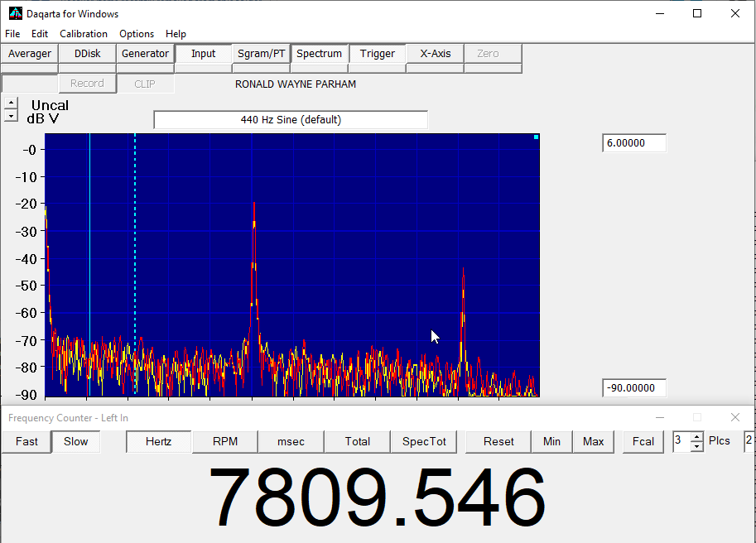Click the Fcal button
Screen dimensions: 756x543
[x=643, y=441]
